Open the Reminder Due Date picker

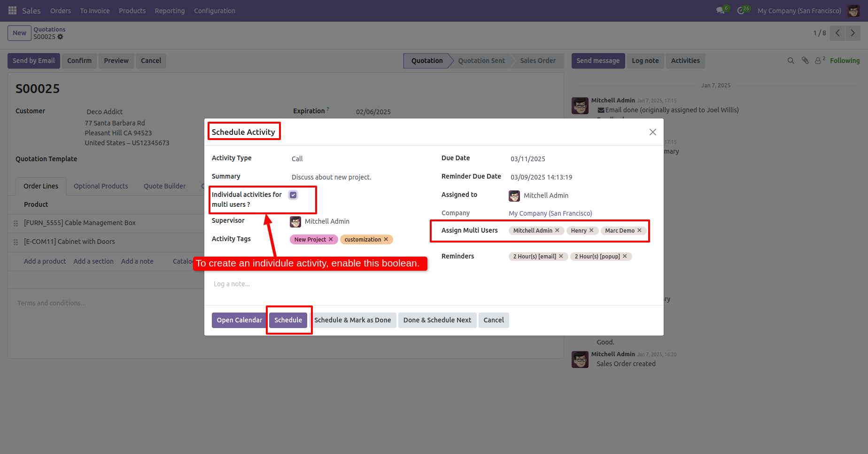coord(581,177)
